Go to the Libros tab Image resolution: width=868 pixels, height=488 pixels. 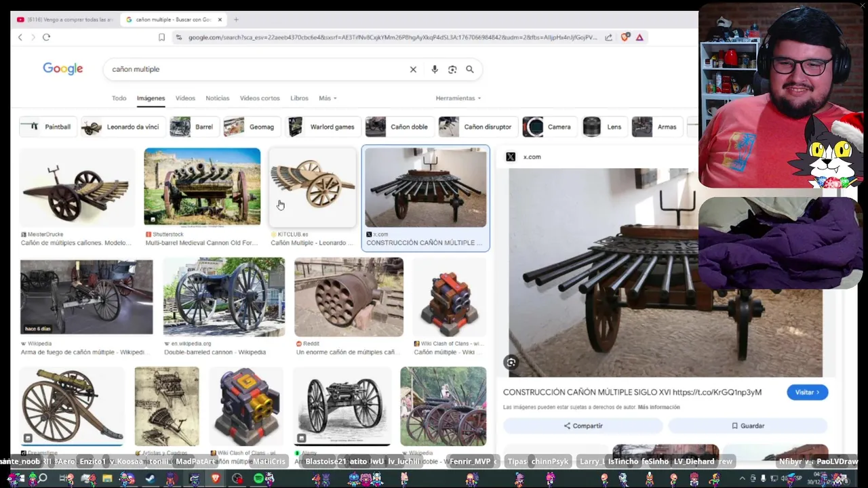coord(299,98)
